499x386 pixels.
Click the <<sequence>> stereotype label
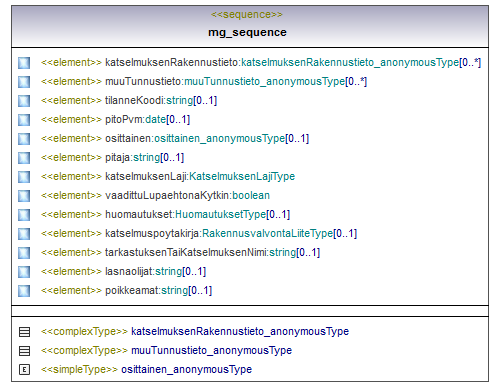[247, 15]
